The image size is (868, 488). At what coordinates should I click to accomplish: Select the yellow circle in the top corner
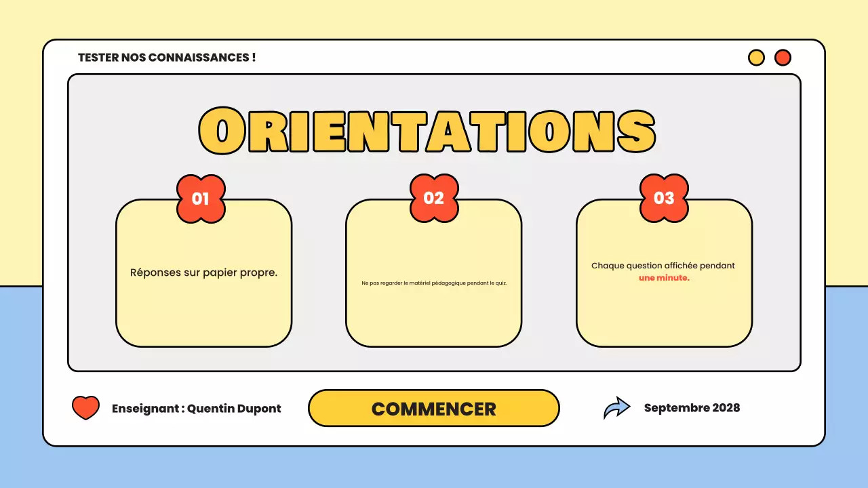pyautogui.click(x=756, y=58)
